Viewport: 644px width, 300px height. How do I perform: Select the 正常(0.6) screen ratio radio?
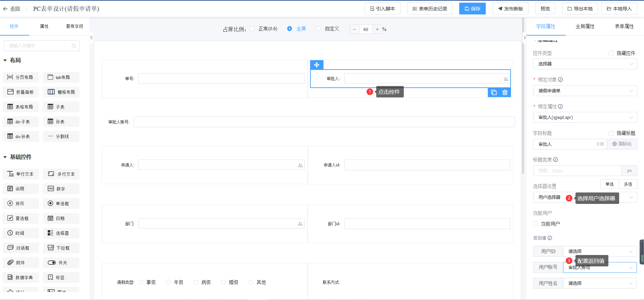coord(252,29)
